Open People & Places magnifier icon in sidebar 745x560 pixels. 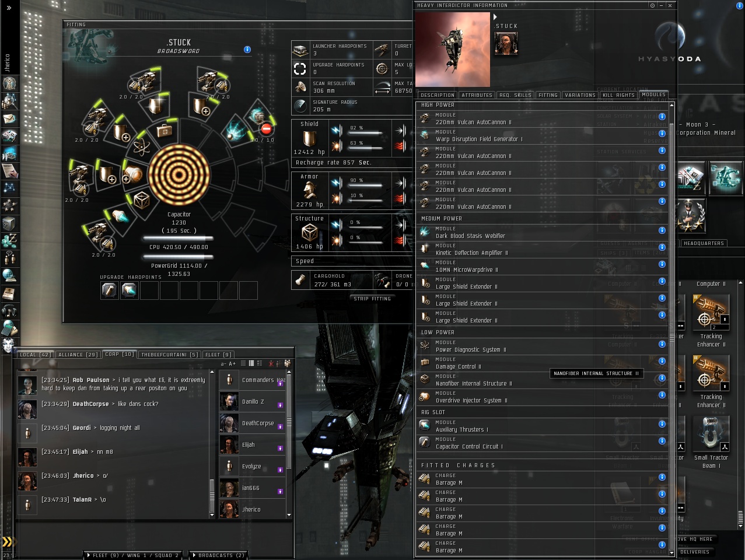click(9, 101)
